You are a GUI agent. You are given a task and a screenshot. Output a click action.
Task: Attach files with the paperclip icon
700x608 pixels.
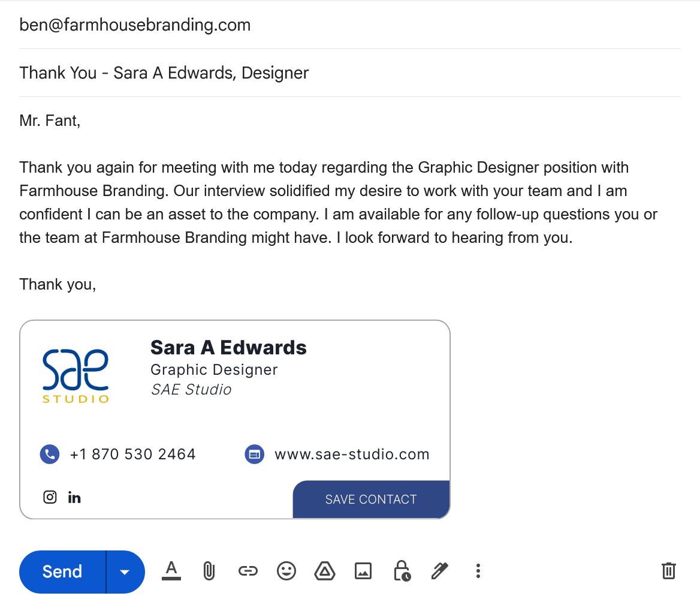pyautogui.click(x=209, y=571)
